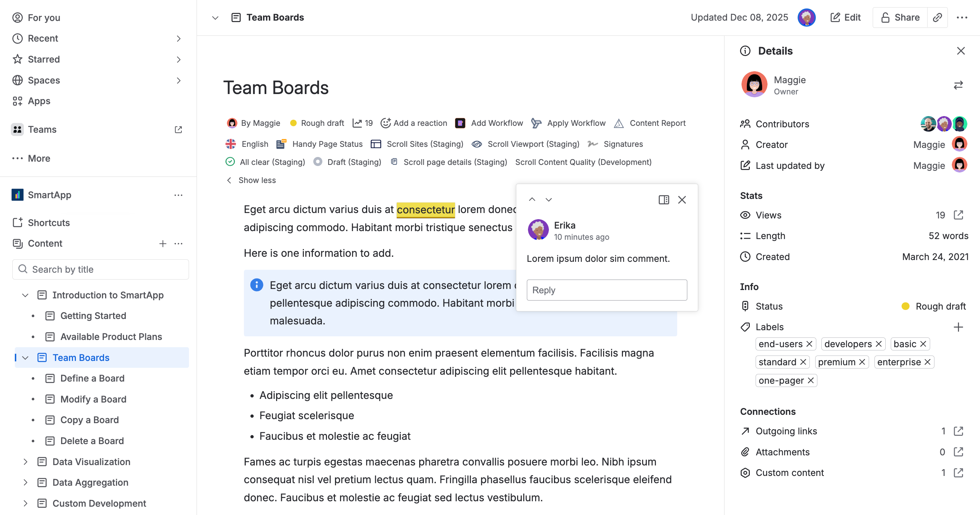Collapse the Team Boards tree item
980x515 pixels.
[x=25, y=357]
